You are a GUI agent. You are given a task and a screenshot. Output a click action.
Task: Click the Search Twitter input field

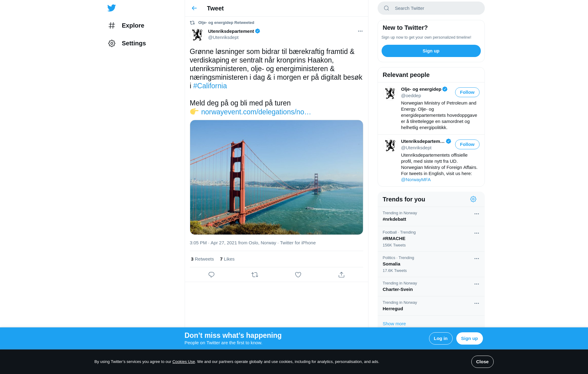[435, 8]
